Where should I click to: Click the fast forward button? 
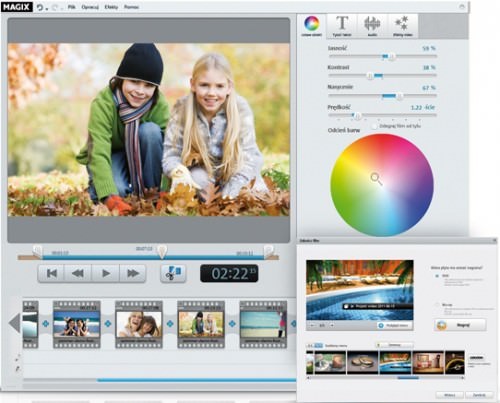[x=133, y=273]
